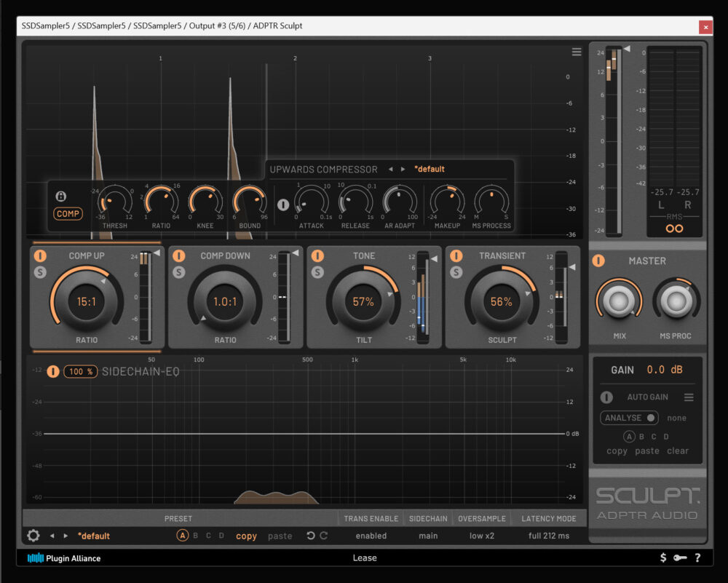The image size is (728, 583).
Task: Open the dollar sign store icon
Action: click(x=663, y=558)
